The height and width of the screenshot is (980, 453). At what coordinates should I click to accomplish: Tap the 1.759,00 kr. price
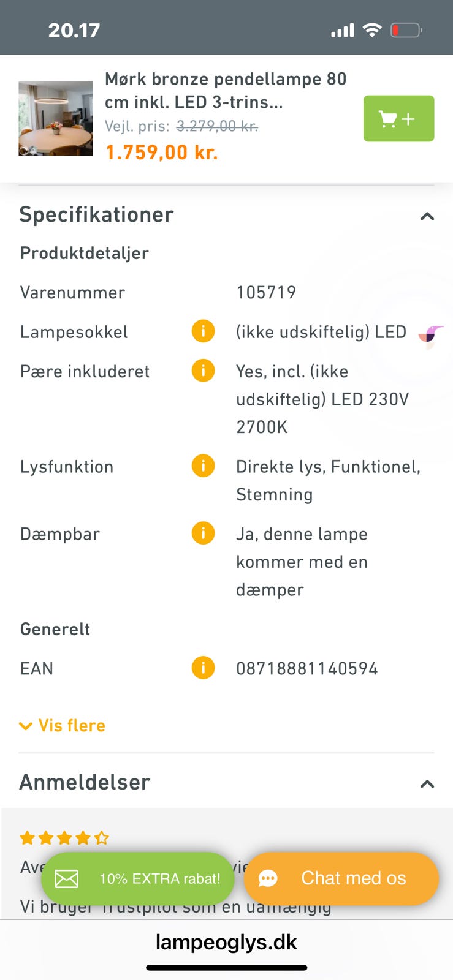coord(162,153)
